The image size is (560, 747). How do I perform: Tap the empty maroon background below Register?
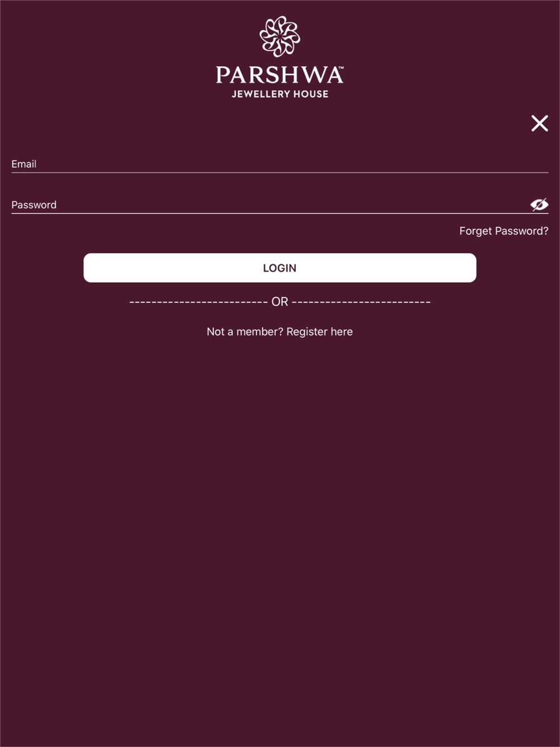pos(280,532)
